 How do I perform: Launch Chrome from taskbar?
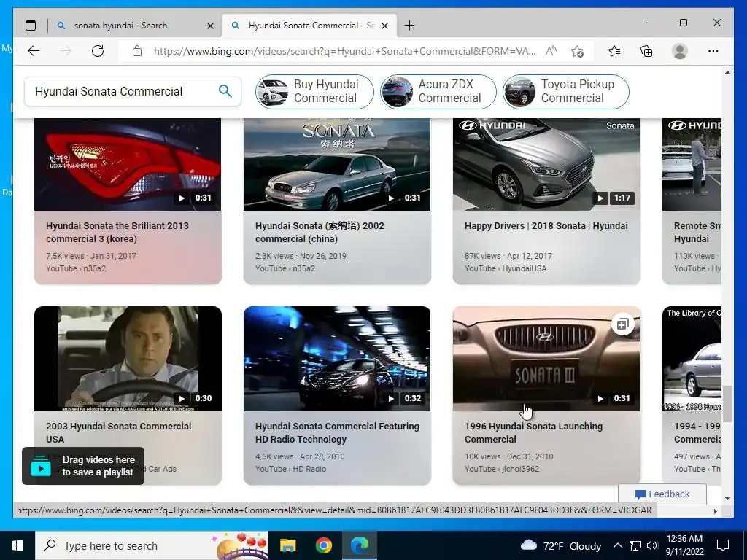(x=323, y=545)
